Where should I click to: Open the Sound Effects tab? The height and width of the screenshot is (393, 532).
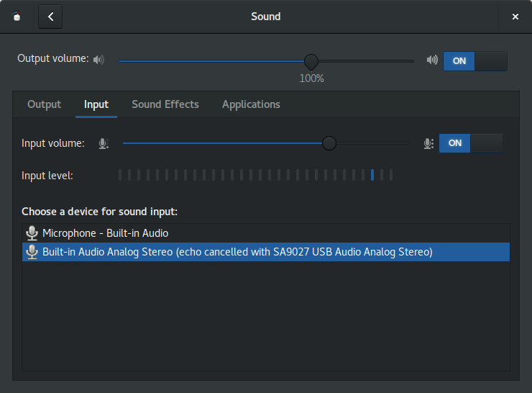(x=165, y=104)
